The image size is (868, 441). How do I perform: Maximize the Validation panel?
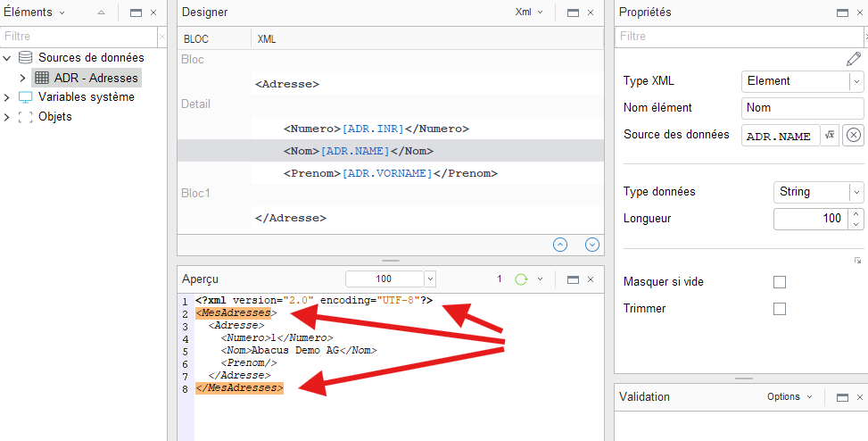pos(842,397)
